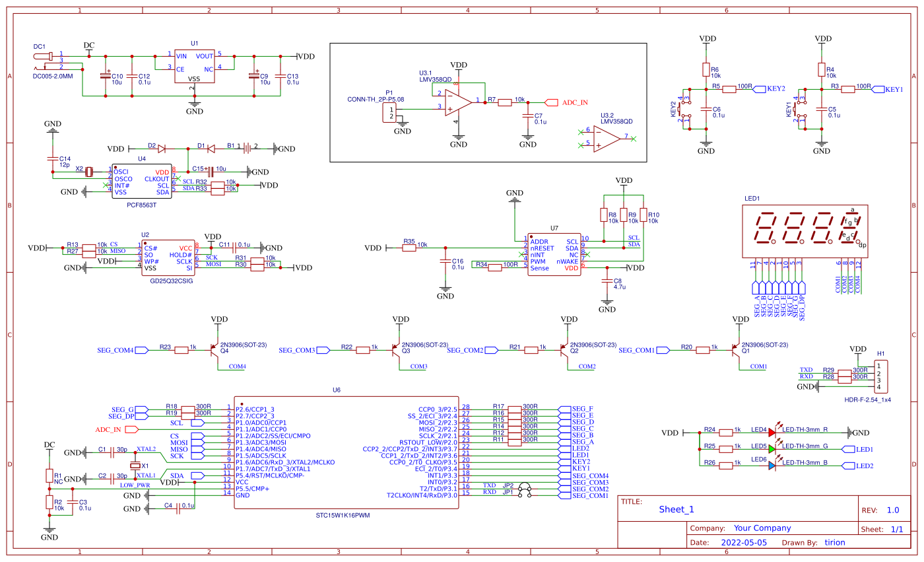This screenshot has width=924, height=562.
Task: Click the U3.2 LMV358QD op-amp triangle
Action: pos(607,138)
